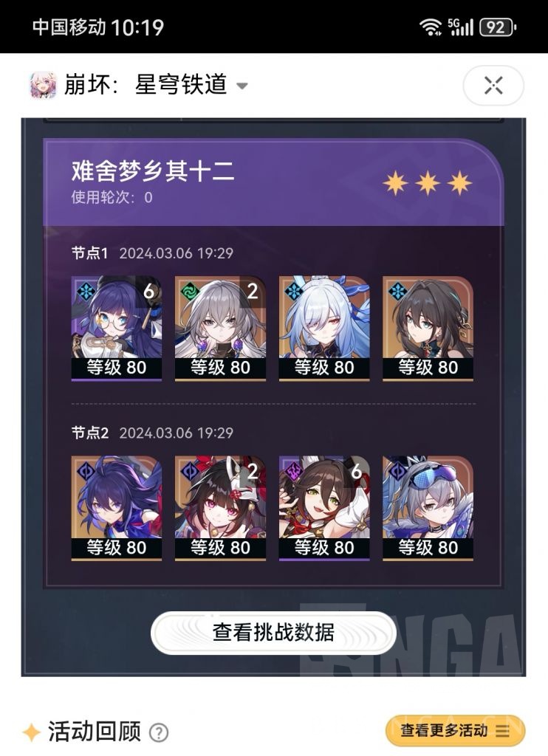Select the silver-haired wind character in 节点1

220,329
